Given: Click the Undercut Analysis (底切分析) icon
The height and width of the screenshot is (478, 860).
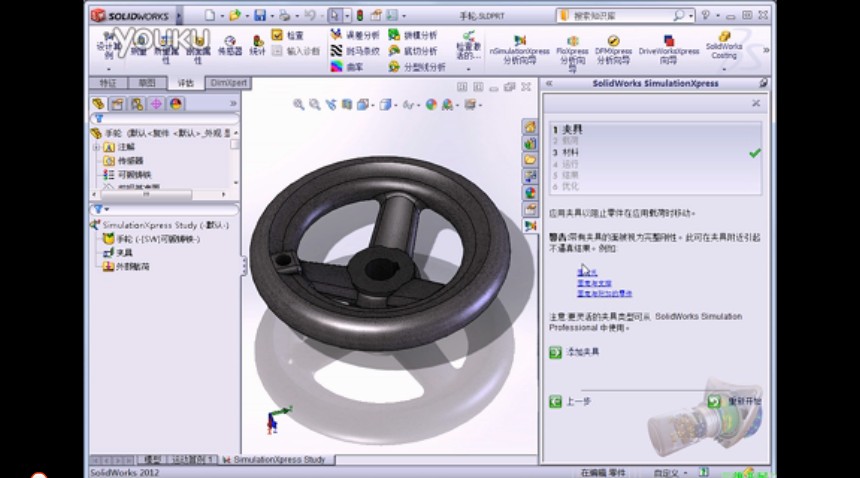Looking at the screenshot, I should click(394, 51).
